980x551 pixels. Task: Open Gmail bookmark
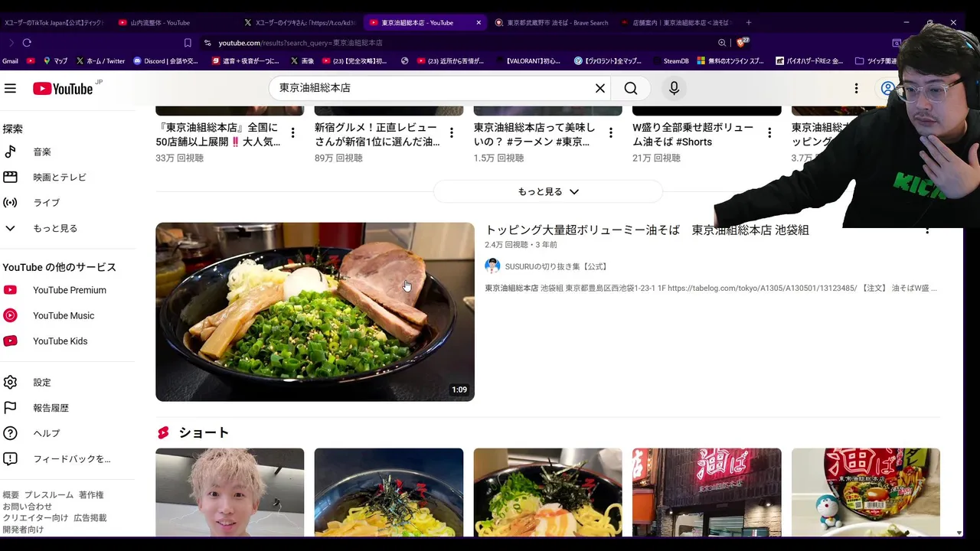click(10, 60)
